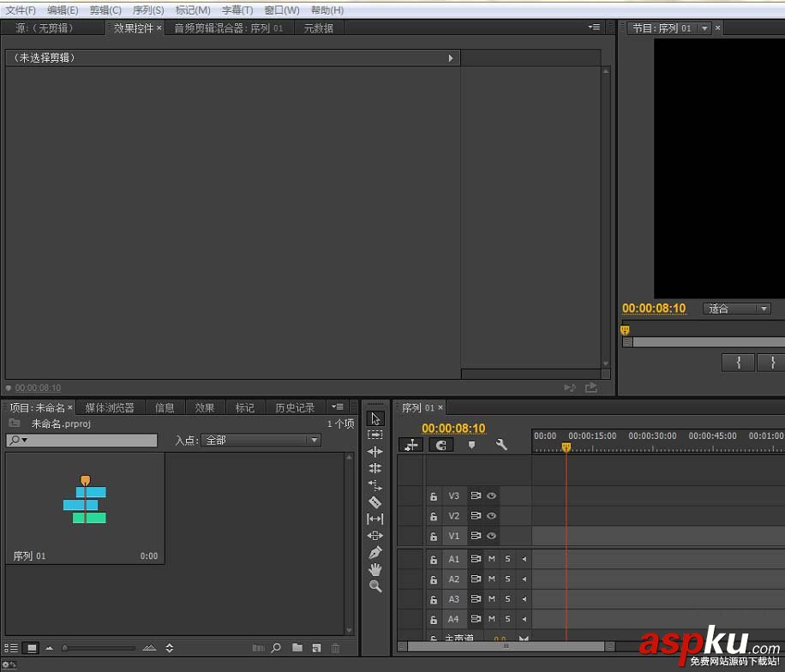
Task: Switch project panel to list view
Action: pos(11,648)
